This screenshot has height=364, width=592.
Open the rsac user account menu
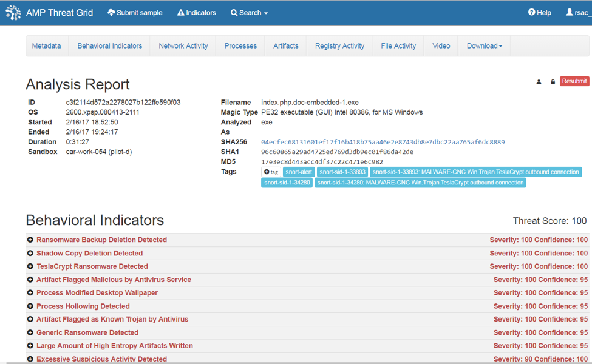pos(578,13)
